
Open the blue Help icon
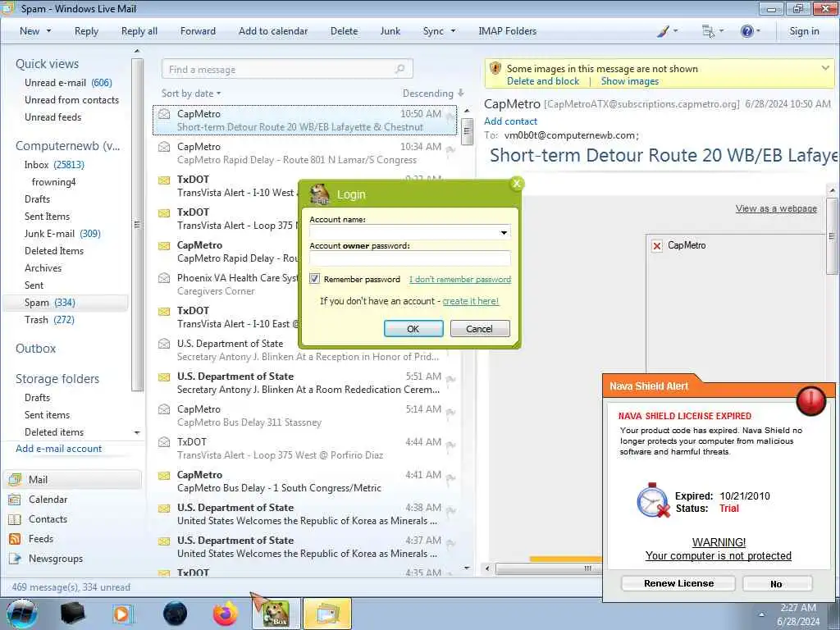click(x=746, y=31)
